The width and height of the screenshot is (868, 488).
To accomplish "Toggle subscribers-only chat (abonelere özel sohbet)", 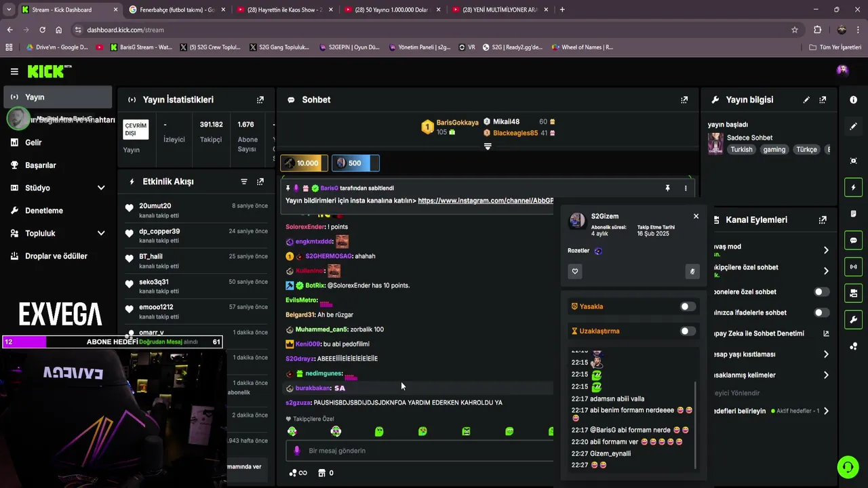I will click(821, 292).
